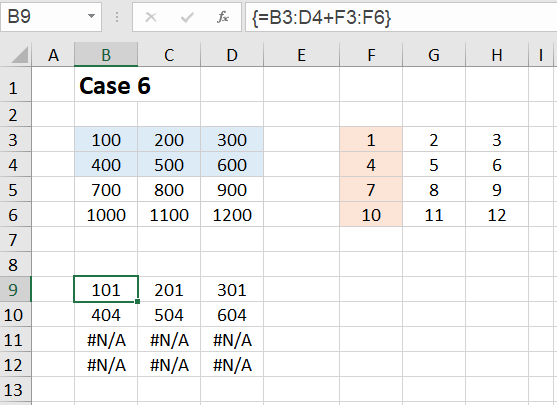Select the #N/A cell in B11
557x405 pixels.
106,340
